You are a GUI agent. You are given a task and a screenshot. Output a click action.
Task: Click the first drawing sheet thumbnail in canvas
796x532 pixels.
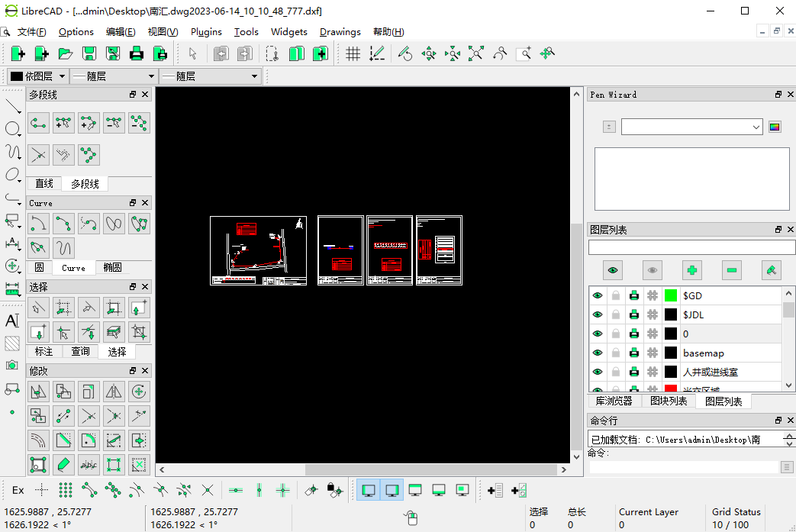pos(259,251)
